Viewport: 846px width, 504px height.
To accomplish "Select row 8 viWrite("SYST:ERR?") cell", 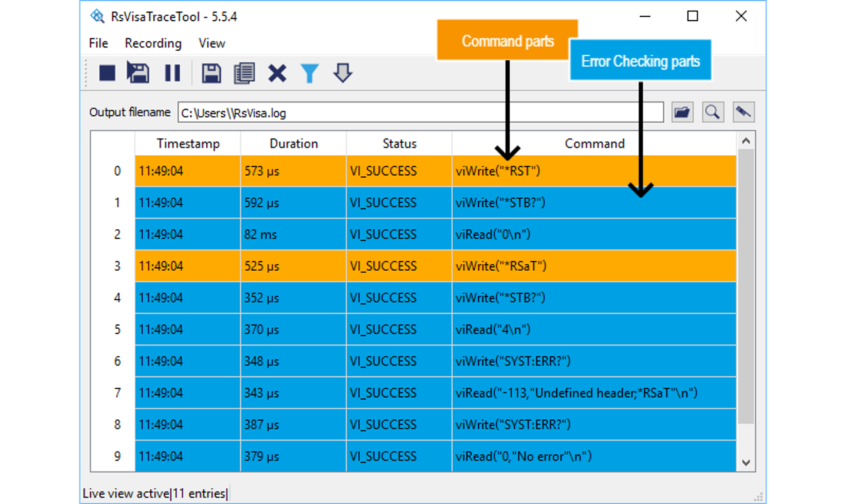I will pyautogui.click(x=594, y=425).
